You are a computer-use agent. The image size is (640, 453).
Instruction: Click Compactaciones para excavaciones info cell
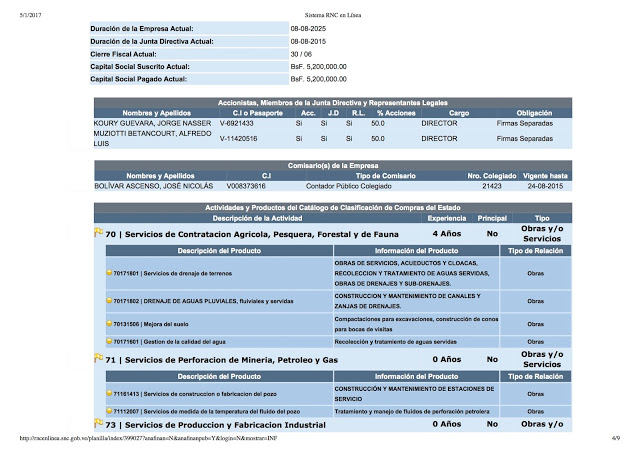pyautogui.click(x=416, y=324)
